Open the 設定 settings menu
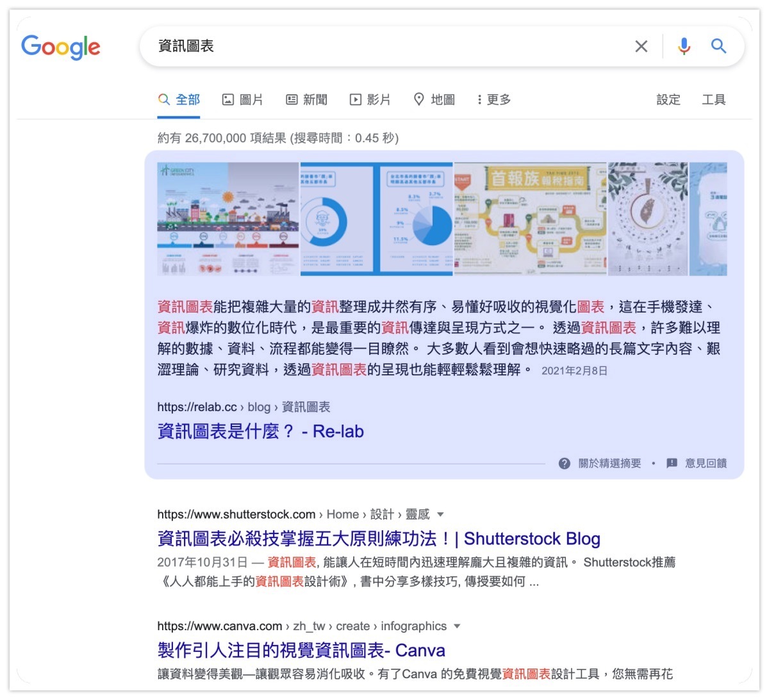The image size is (769, 700). (668, 99)
